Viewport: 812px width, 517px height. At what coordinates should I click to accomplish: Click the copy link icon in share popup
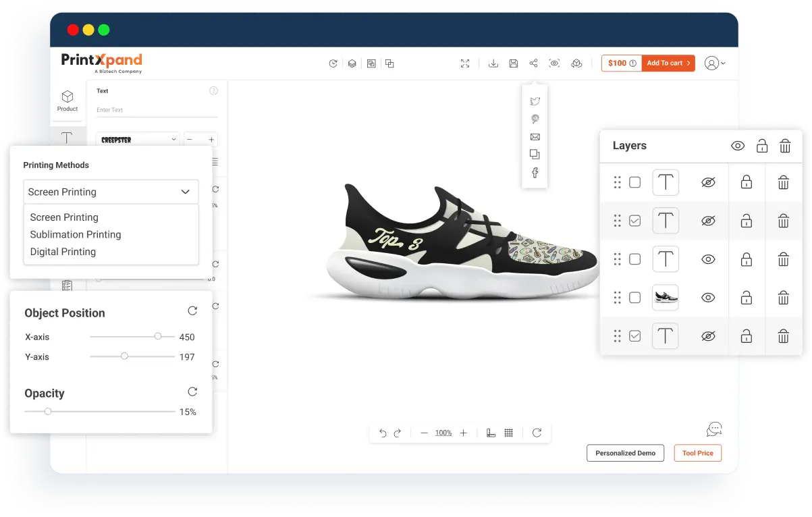pos(535,155)
